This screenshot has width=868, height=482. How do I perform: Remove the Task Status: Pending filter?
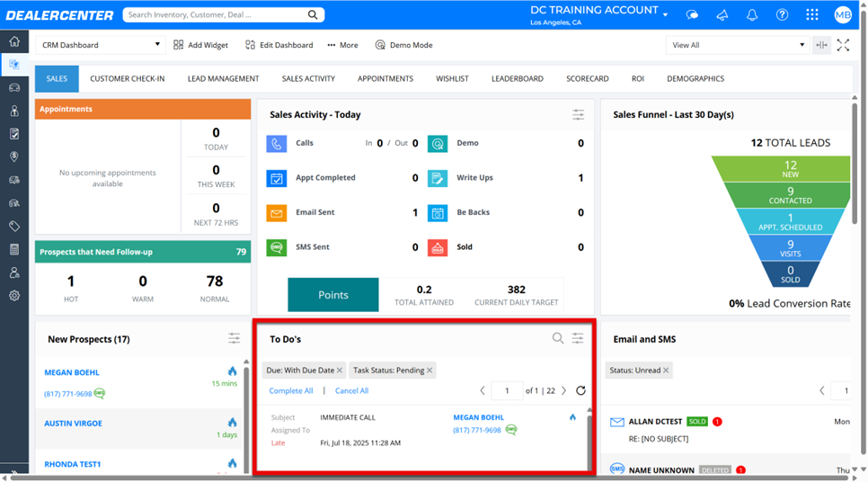click(430, 370)
